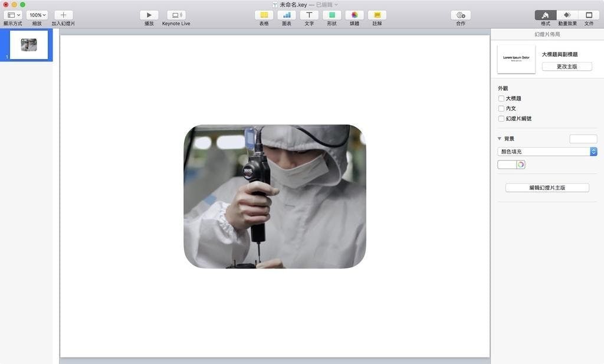This screenshot has height=364, width=604.
Task: Open the 100% zoom dropdown
Action: coord(37,15)
